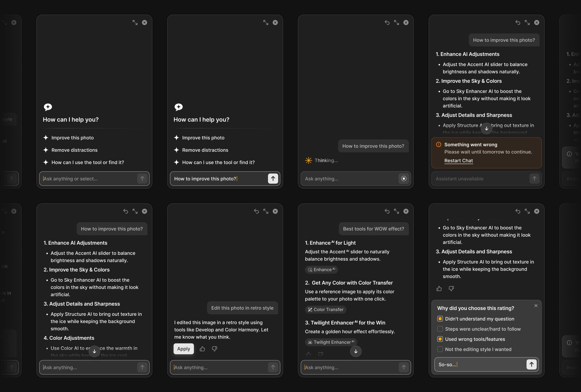
Task: Check 'Not the editing style I wanted'
Action: 440,349
